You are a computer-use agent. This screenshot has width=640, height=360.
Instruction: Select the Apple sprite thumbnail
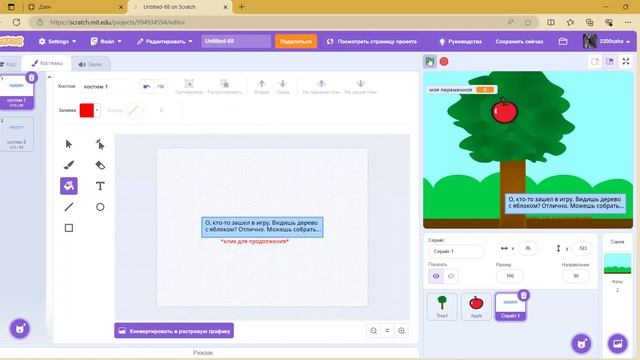click(x=476, y=307)
